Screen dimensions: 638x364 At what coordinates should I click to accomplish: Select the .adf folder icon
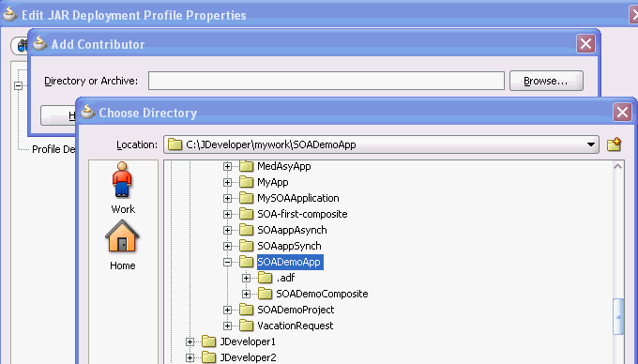[x=266, y=278]
